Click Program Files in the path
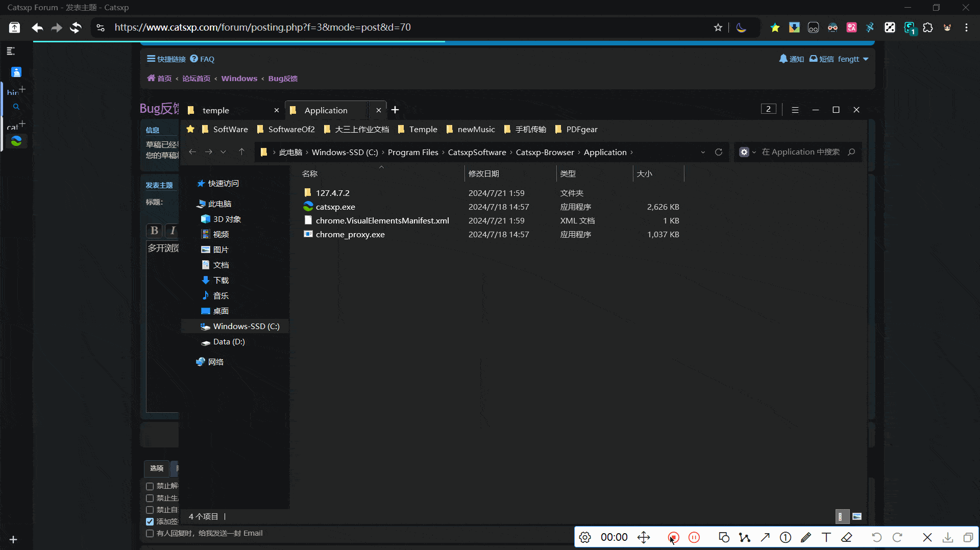The width and height of the screenshot is (980, 550). tap(413, 153)
